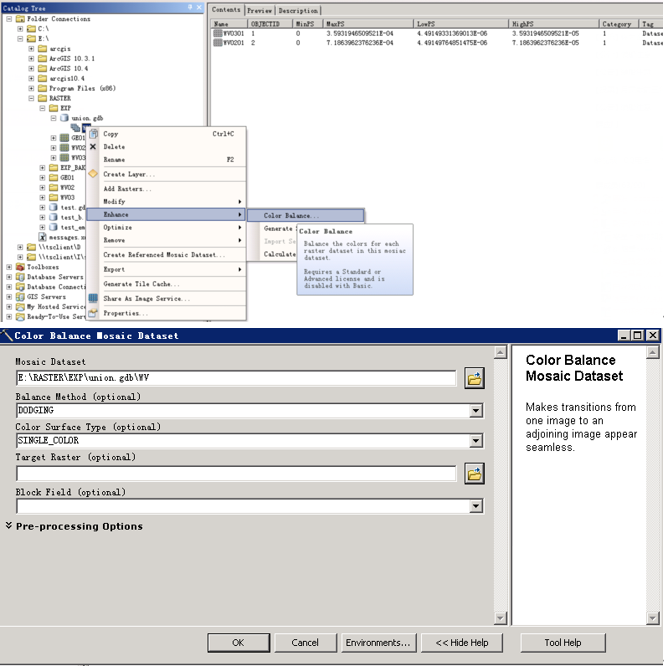Select Toolboxes icon in Catalog Tree
Image resolution: width=664 pixels, height=666 pixels.
(x=20, y=267)
